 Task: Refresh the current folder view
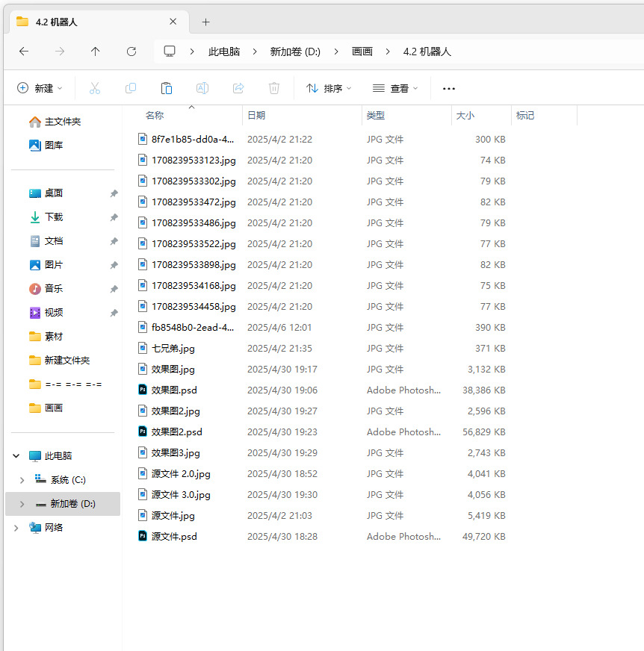[131, 52]
